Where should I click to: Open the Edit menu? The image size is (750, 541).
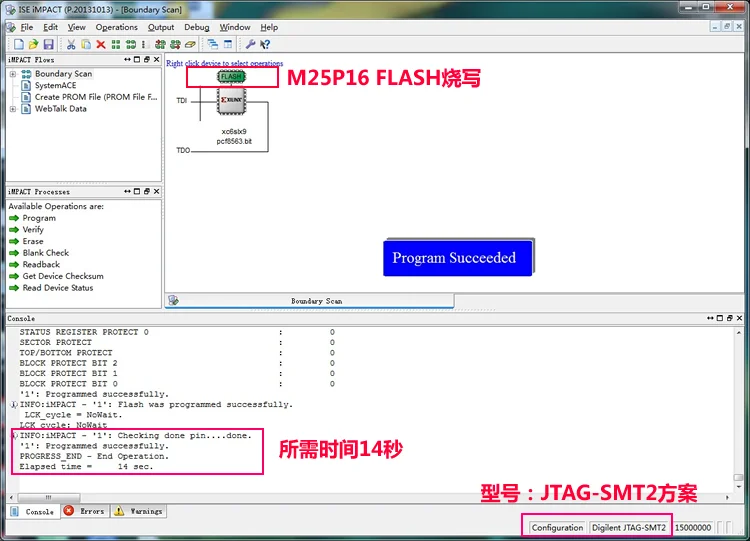[50, 27]
